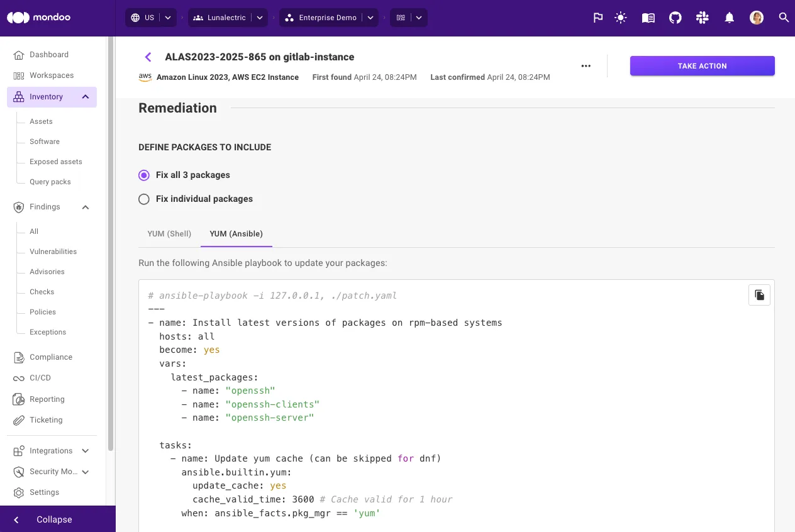Open All findings

(x=34, y=231)
